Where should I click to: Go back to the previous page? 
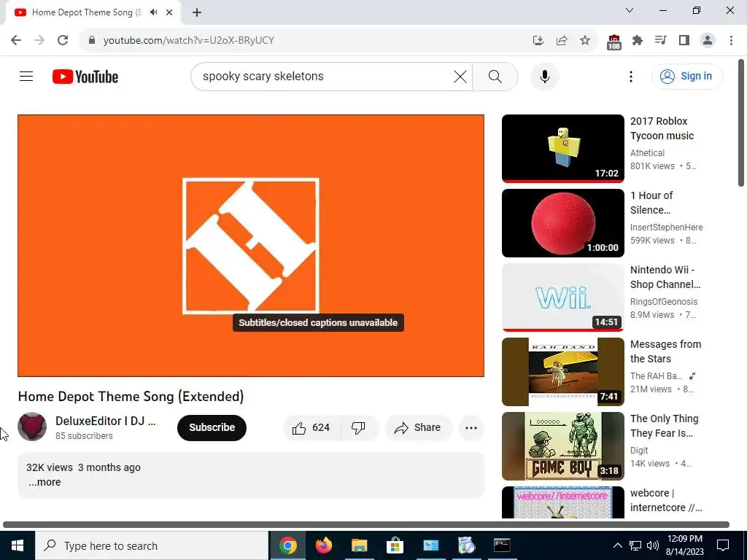pos(16,40)
